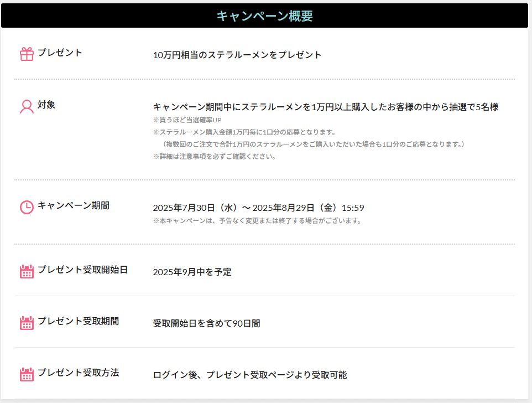Click the プレゼント受取方法 label text
This screenshot has width=532, height=403.
click(78, 373)
